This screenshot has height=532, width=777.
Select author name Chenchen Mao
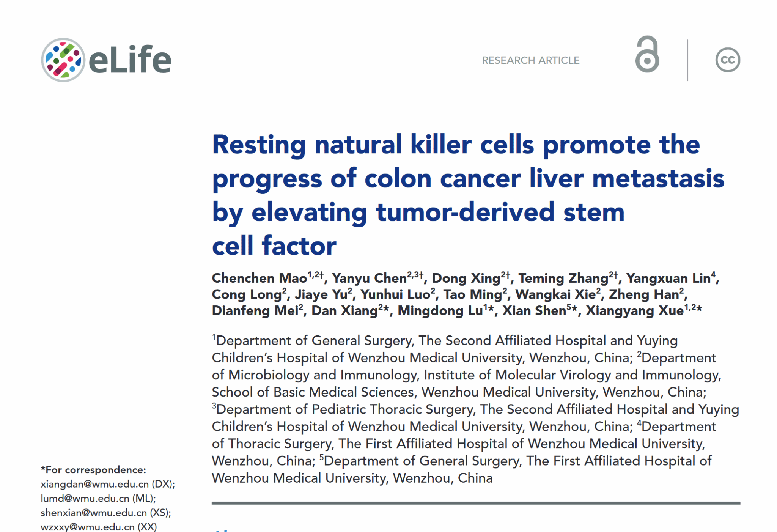click(259, 278)
